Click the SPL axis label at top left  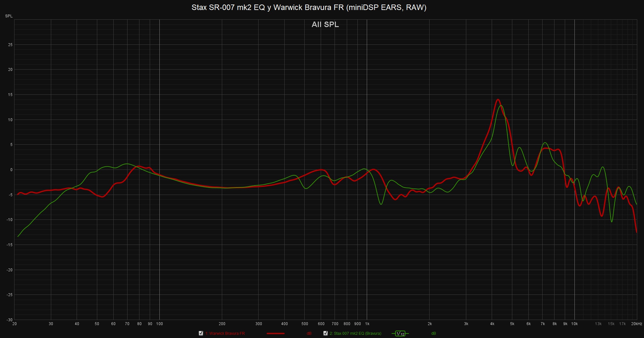coord(9,16)
